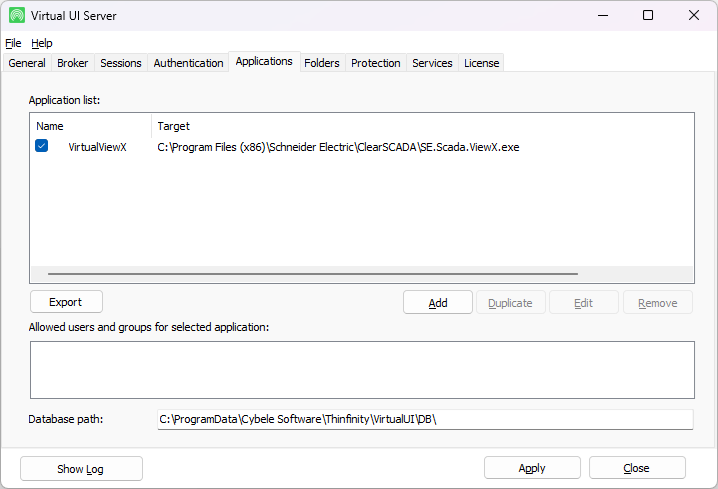The image size is (718, 489).
Task: Select the Folders tab
Action: 322,63
